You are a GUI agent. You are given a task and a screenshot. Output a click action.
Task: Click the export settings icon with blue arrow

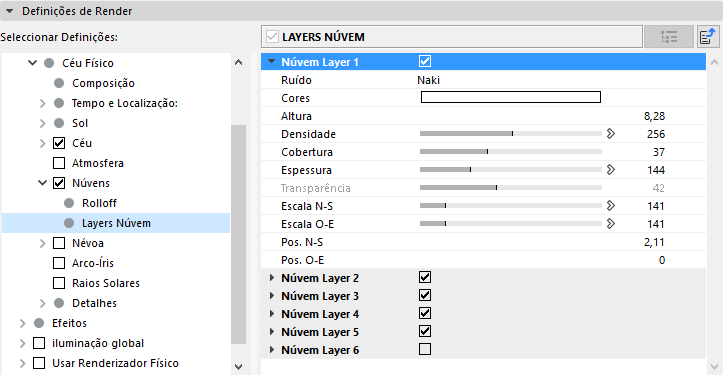coord(708,37)
